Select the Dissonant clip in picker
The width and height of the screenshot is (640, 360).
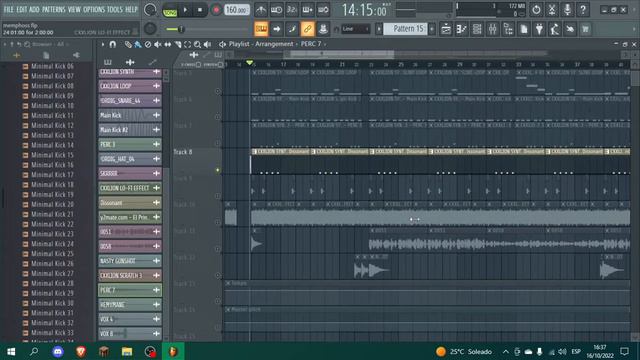pyautogui.click(x=130, y=202)
